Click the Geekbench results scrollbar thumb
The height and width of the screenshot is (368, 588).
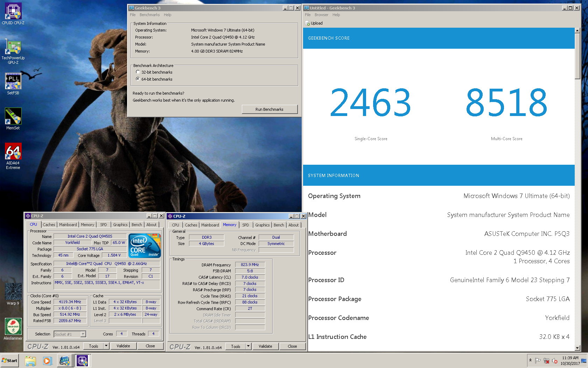(x=577, y=56)
